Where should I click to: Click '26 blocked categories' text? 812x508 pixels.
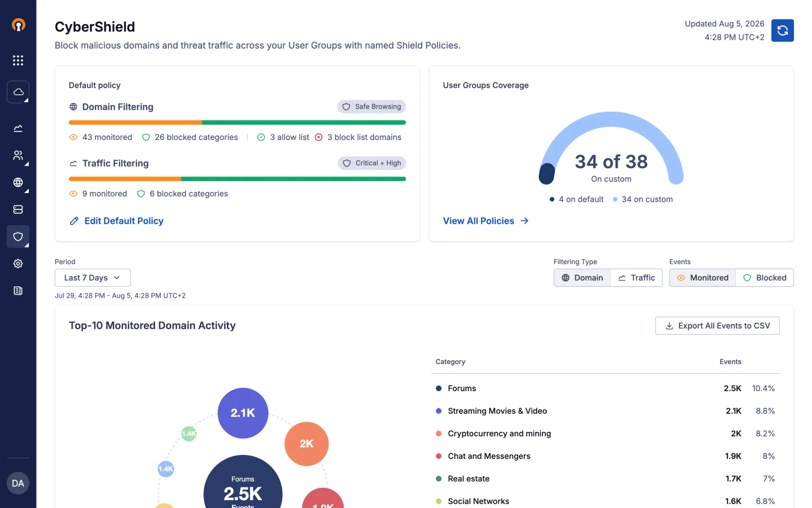(196, 137)
